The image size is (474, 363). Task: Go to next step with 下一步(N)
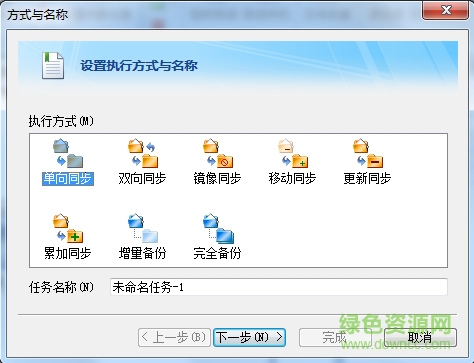coord(249,337)
